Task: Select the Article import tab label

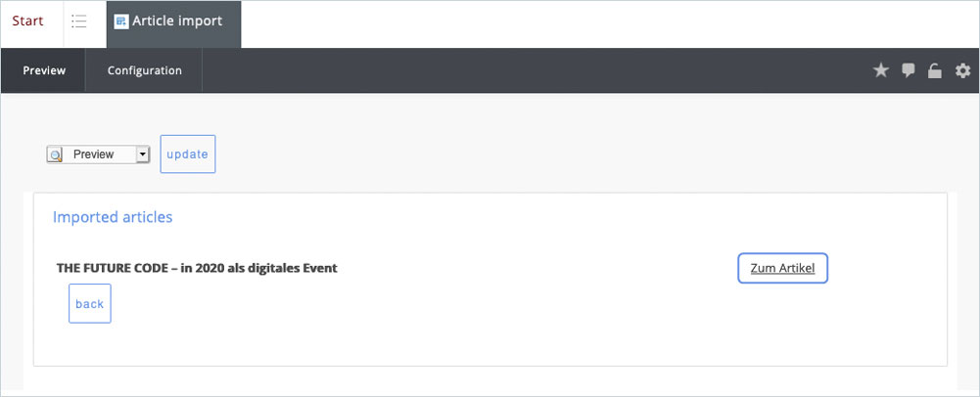Action: (177, 22)
